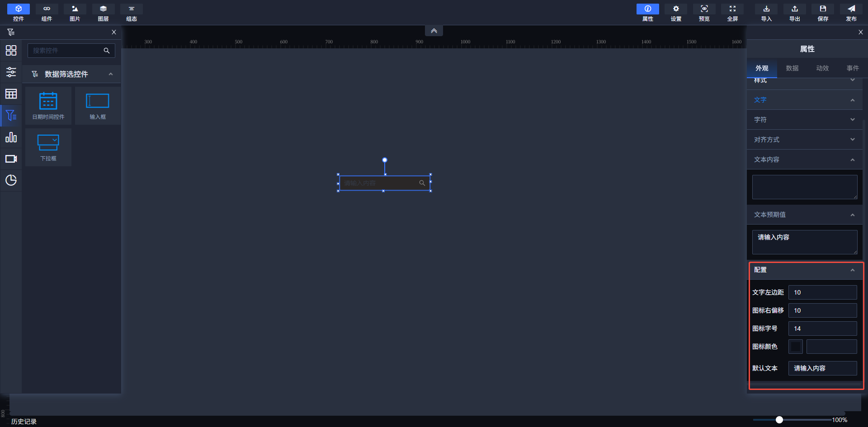The width and height of the screenshot is (868, 427).
Task: Open 设置 settings
Action: [x=676, y=13]
